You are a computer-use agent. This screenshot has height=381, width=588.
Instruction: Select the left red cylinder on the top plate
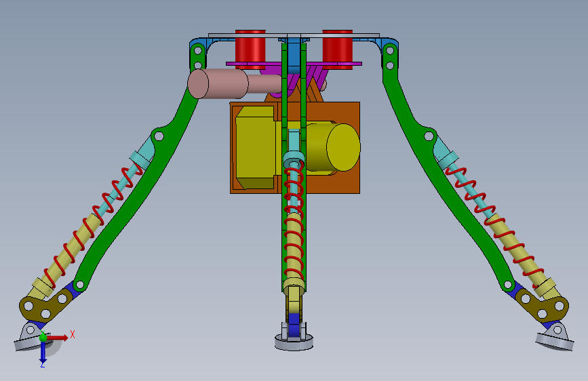[250, 49]
